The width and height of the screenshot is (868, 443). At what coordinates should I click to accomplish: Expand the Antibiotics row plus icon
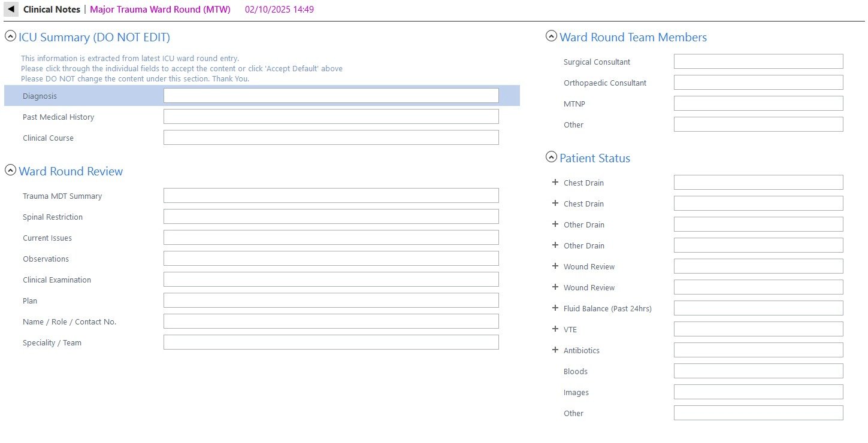555,350
